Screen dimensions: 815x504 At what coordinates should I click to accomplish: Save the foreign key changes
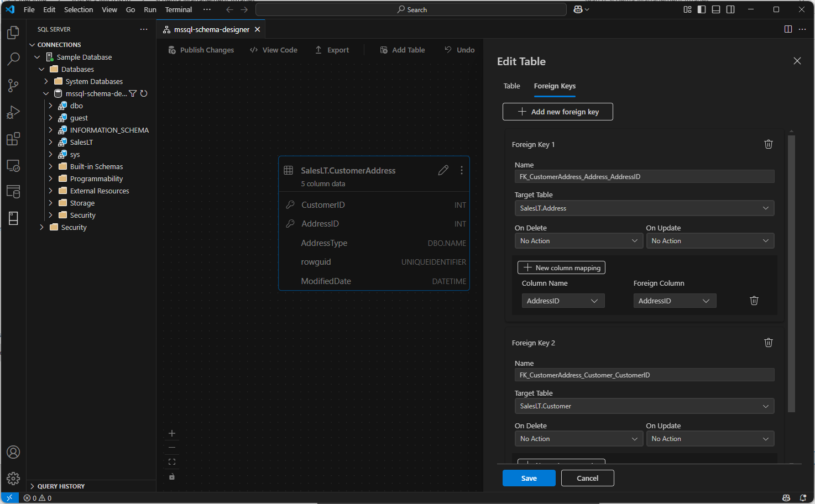(529, 478)
